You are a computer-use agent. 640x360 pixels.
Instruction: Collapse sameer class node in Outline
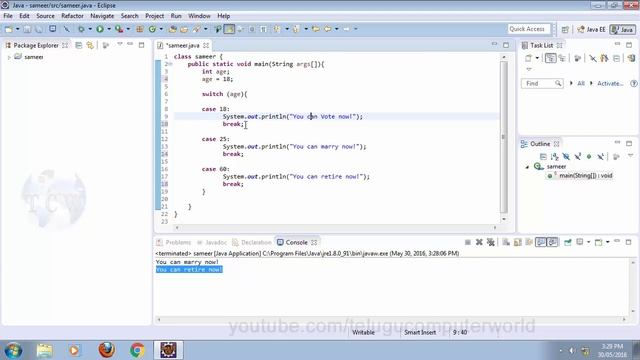[x=527, y=167]
